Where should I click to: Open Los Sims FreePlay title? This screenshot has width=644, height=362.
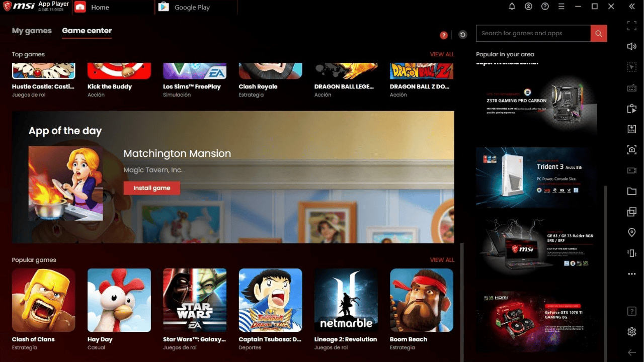[x=192, y=86]
